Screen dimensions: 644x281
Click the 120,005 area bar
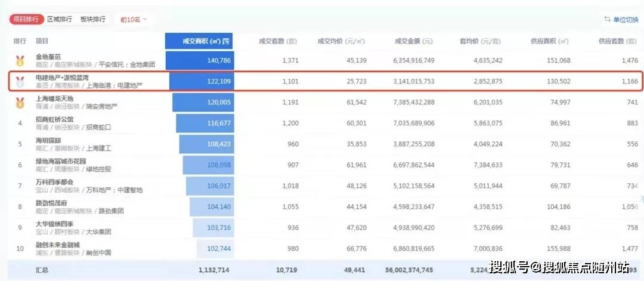pyautogui.click(x=203, y=103)
